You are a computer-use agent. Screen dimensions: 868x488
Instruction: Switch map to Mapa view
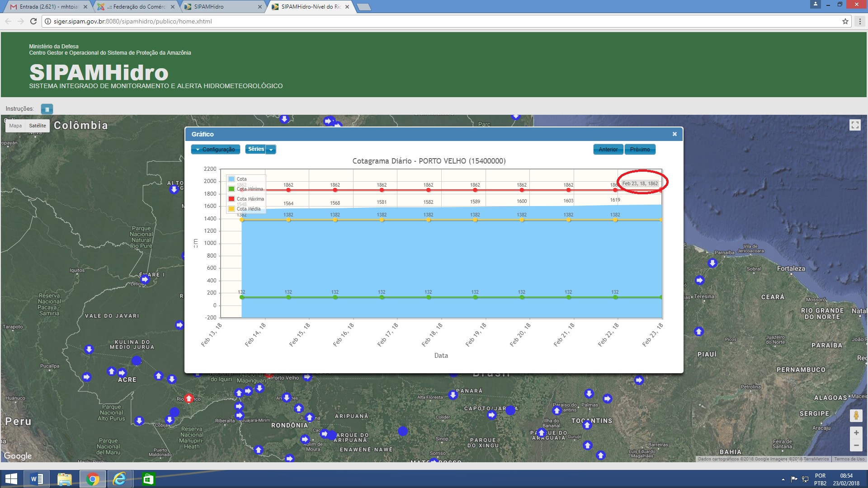[15, 126]
